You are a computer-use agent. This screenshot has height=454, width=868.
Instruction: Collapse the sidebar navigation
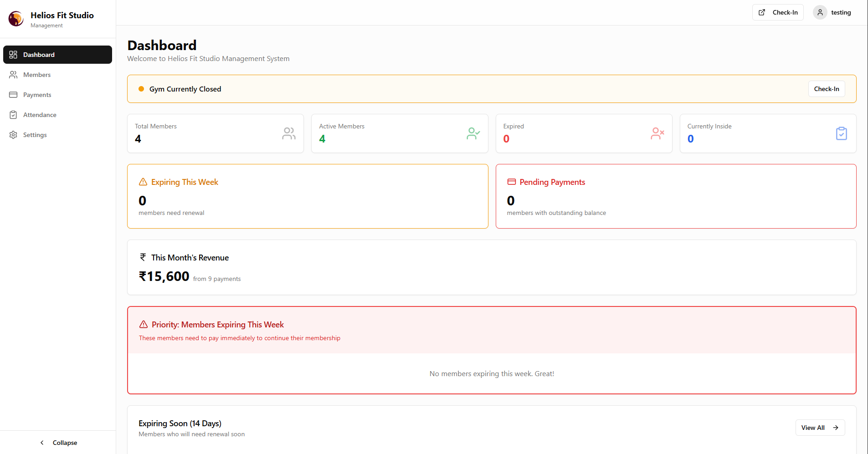click(x=58, y=443)
